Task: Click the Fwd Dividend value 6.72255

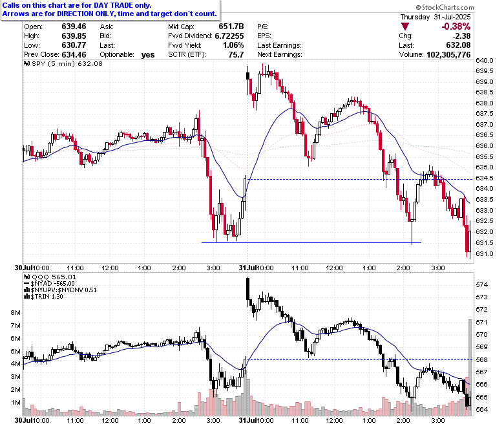Action: pos(229,36)
